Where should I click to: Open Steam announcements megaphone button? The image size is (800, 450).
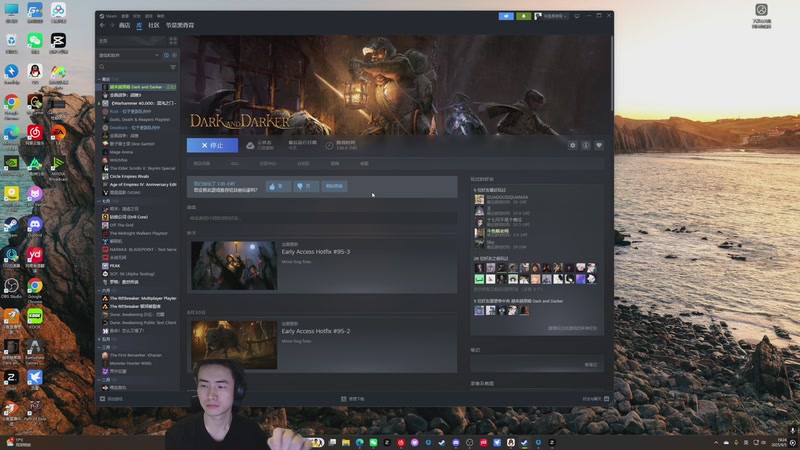pyautogui.click(x=506, y=16)
